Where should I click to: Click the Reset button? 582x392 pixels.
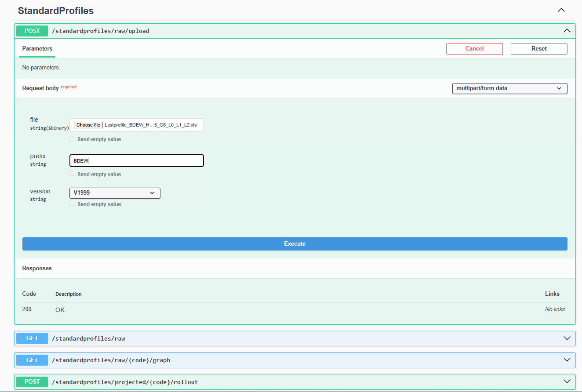538,49
